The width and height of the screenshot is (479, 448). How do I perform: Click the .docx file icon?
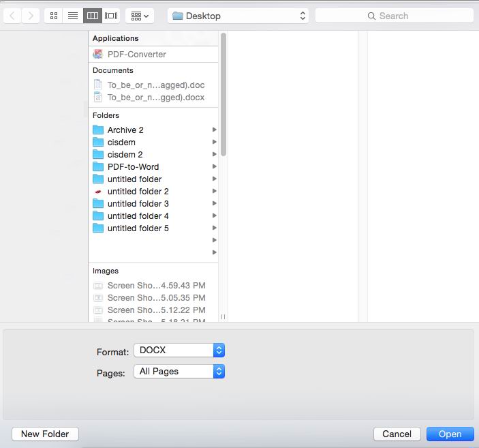(x=97, y=97)
